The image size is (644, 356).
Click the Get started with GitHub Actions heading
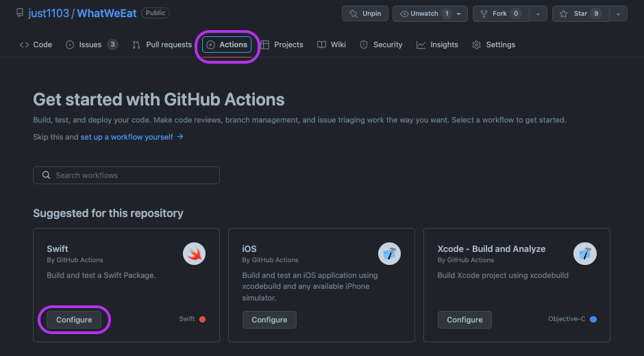tap(158, 99)
